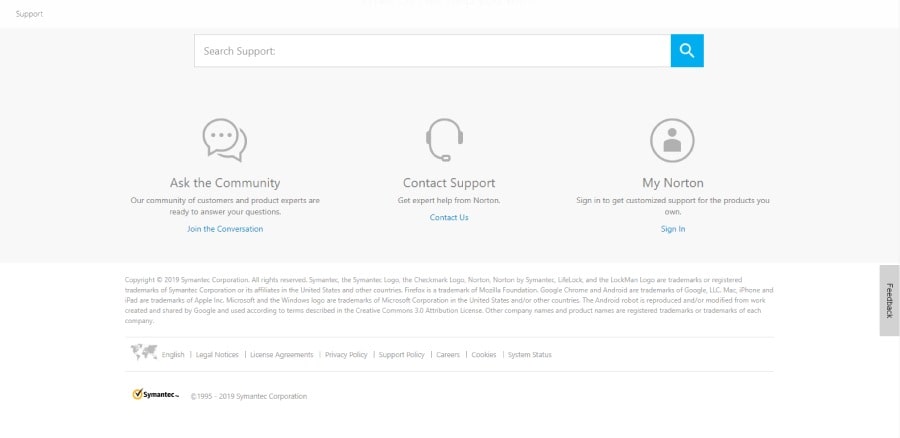Choose English language link in footer

(x=173, y=355)
